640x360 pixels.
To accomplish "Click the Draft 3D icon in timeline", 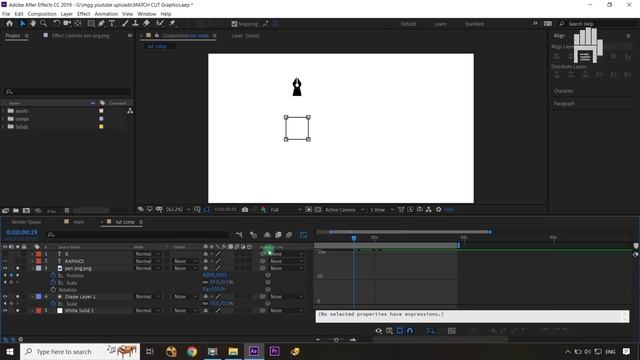I will (x=253, y=235).
